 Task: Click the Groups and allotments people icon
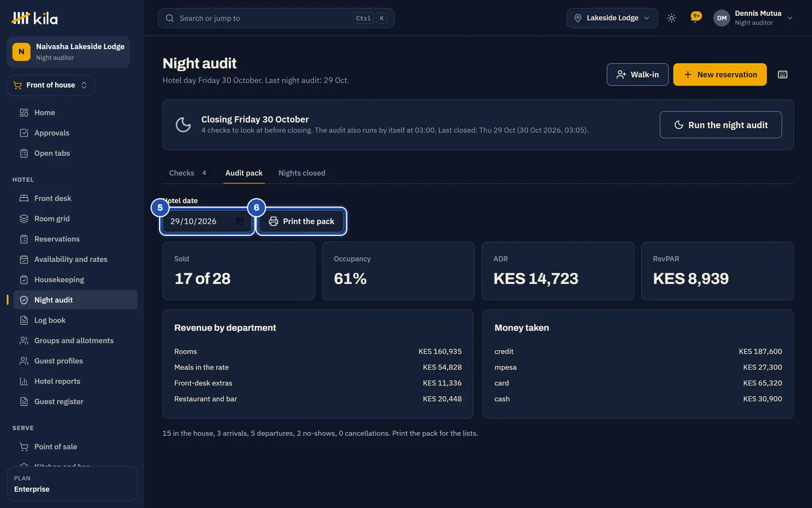(24, 341)
